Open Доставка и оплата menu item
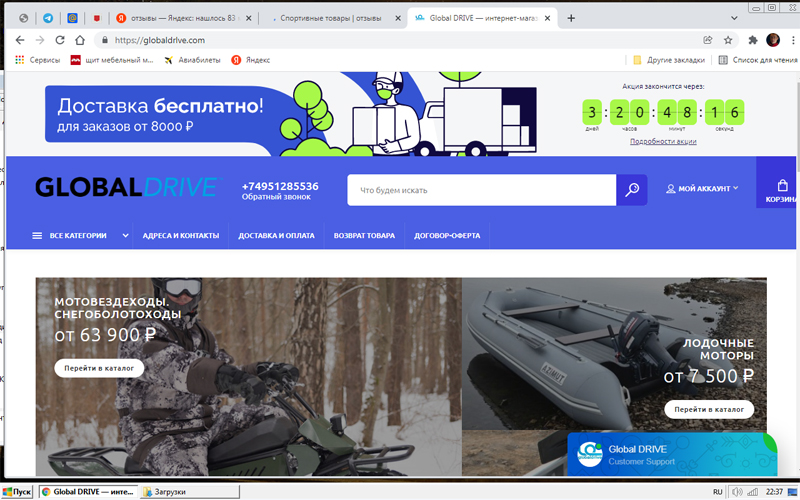Image resolution: width=800 pixels, height=500 pixels. [x=276, y=236]
